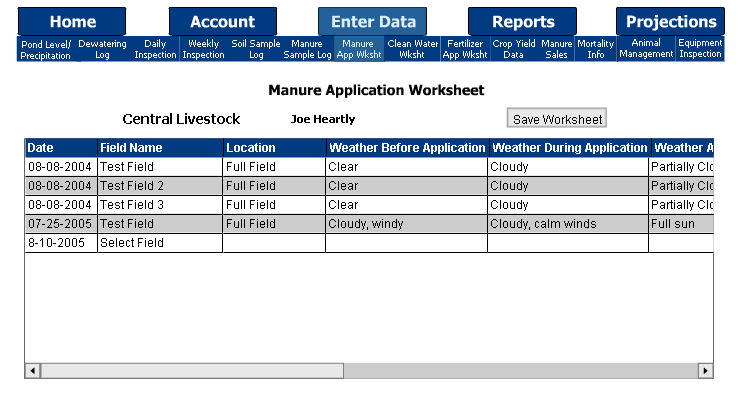Click the Cloudy, windy cell

[x=407, y=224]
